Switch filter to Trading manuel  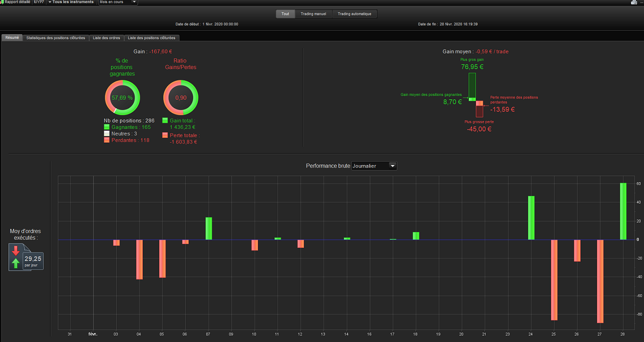point(313,14)
